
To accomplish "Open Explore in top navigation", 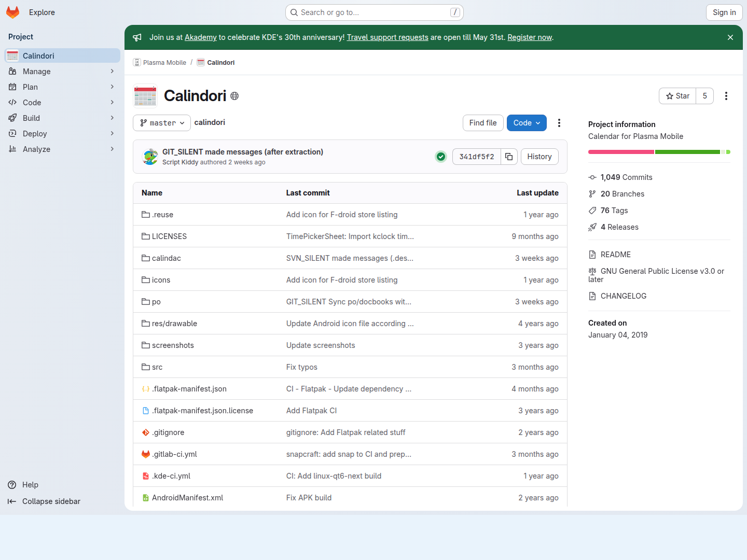I will click(x=42, y=12).
